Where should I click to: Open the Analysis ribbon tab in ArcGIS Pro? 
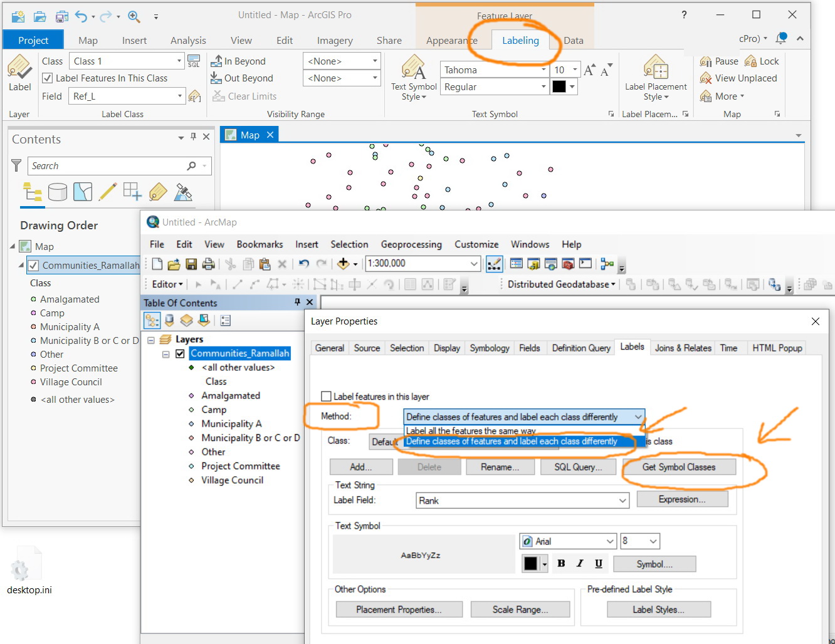(x=188, y=40)
